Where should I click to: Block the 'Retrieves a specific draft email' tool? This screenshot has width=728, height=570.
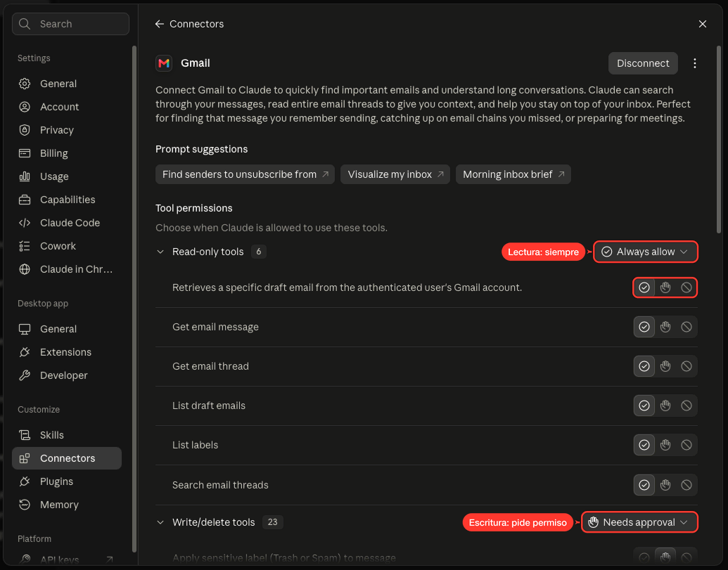point(687,288)
